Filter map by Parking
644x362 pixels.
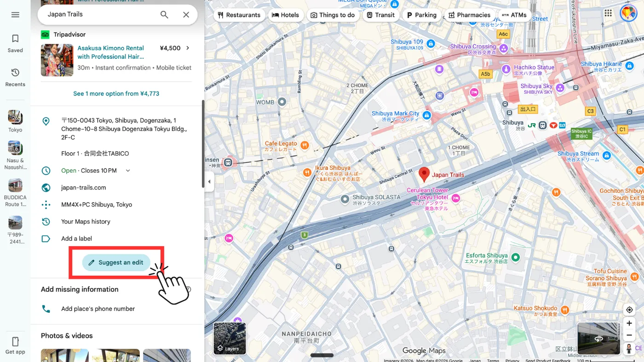click(421, 15)
